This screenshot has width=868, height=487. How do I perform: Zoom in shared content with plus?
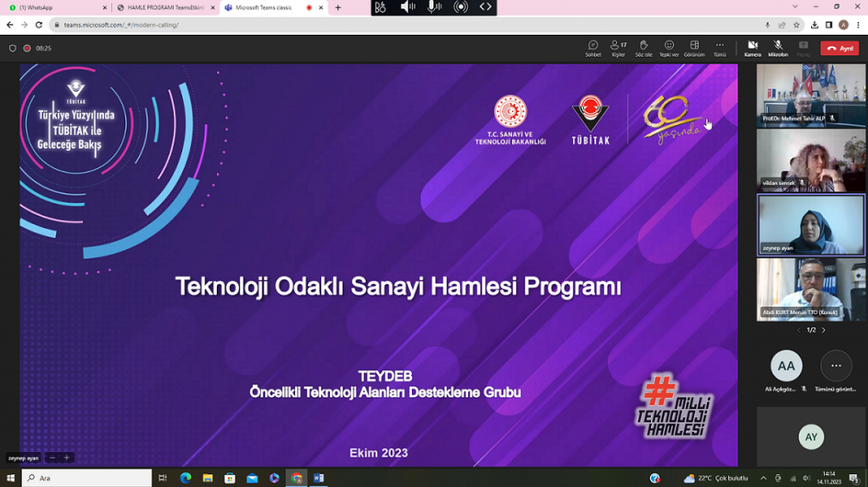point(67,458)
